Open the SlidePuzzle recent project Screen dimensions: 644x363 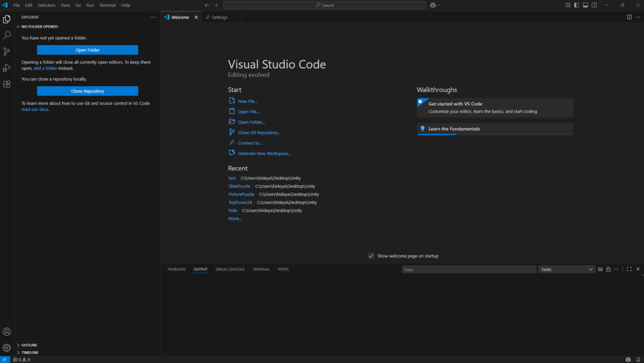point(239,186)
